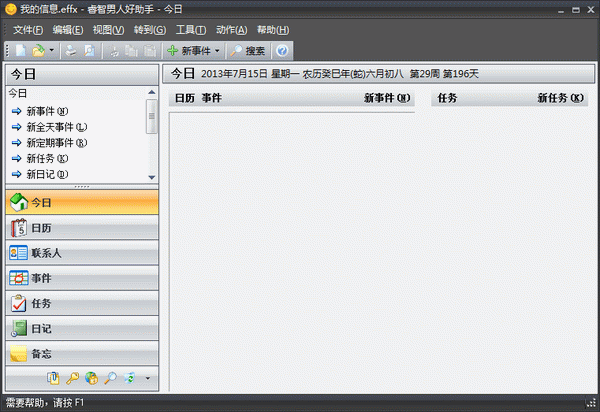Switch to the 联系人 navigation pane

pos(82,253)
